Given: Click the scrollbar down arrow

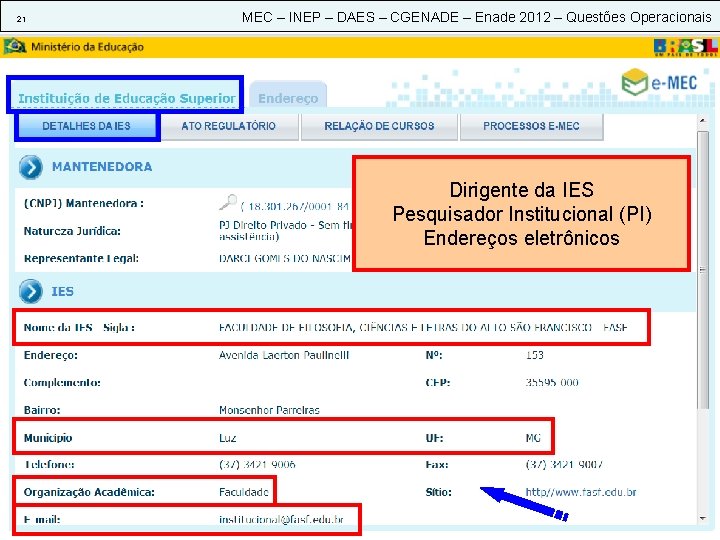Looking at the screenshot, I should [x=702, y=519].
